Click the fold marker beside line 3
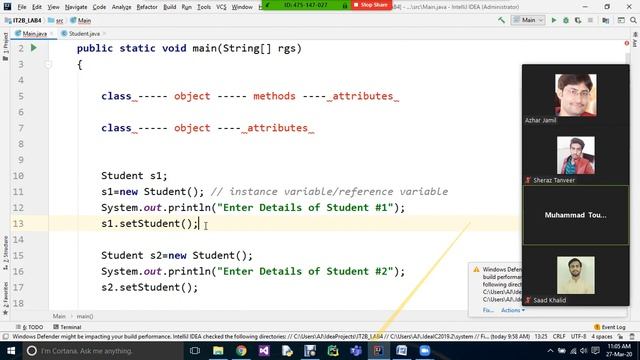Viewport: 640px width, 360px height. [x=48, y=64]
